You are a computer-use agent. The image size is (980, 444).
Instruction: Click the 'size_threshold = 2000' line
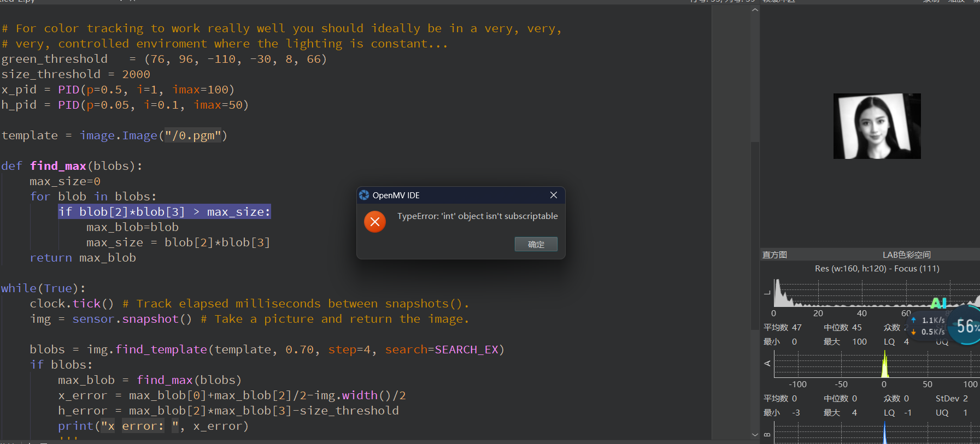point(75,74)
